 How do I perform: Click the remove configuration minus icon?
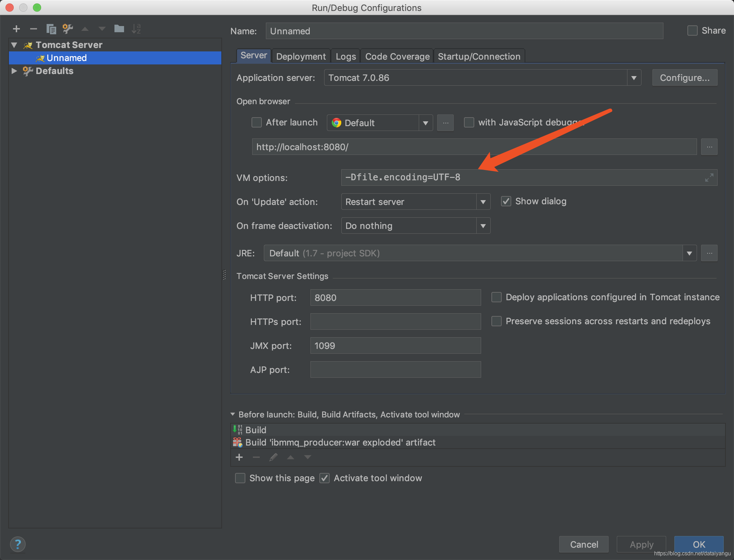click(33, 29)
